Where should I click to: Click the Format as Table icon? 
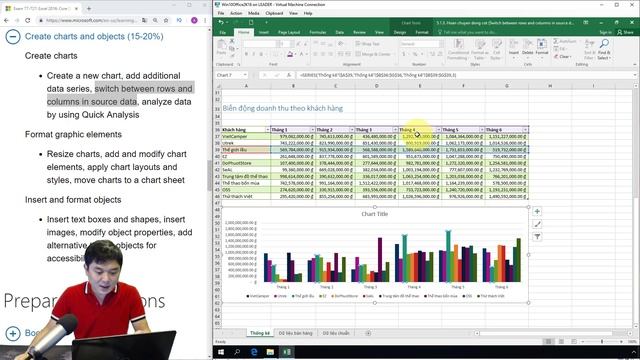[480, 44]
